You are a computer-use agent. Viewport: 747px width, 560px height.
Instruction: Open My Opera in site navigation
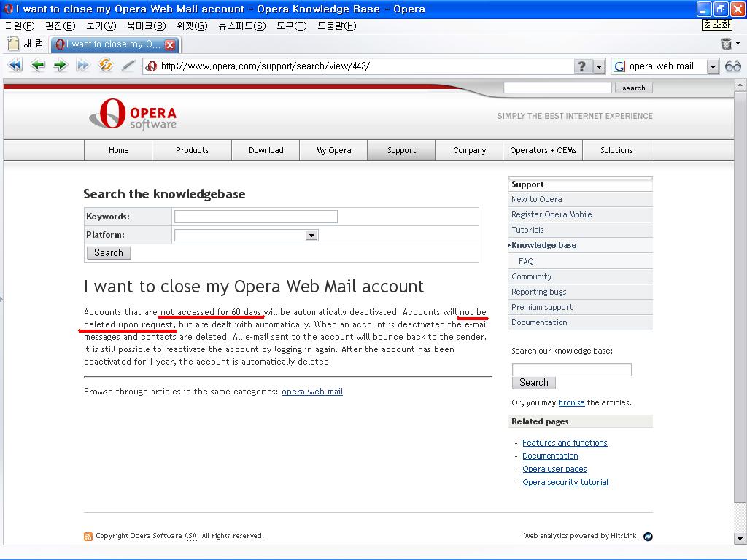[333, 150]
